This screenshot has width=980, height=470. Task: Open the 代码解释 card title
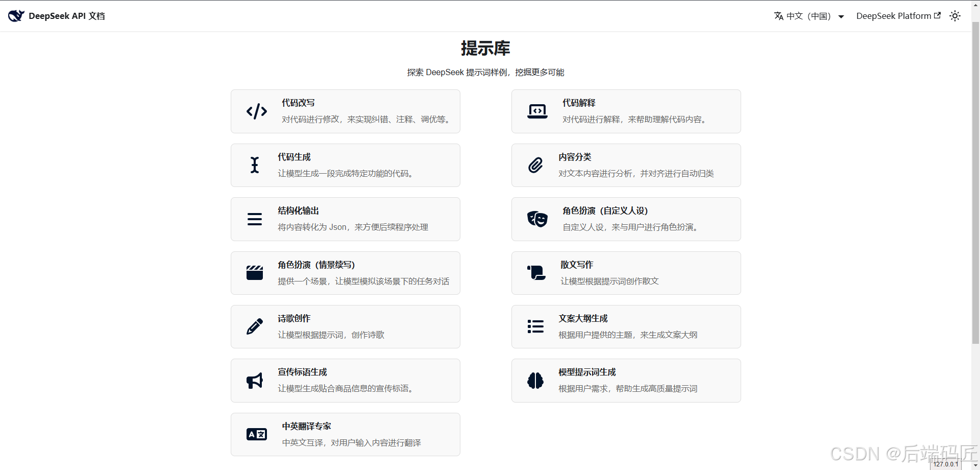tap(579, 103)
